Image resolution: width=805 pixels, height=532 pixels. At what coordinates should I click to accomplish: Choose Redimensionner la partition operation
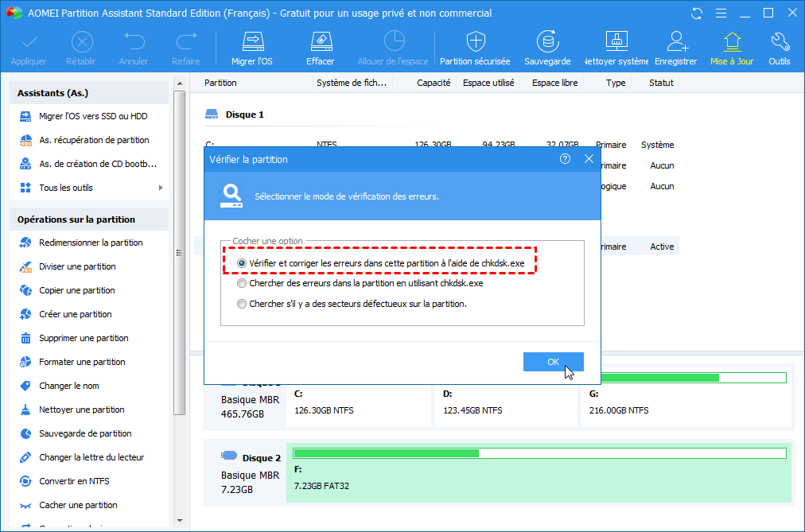[81, 243]
